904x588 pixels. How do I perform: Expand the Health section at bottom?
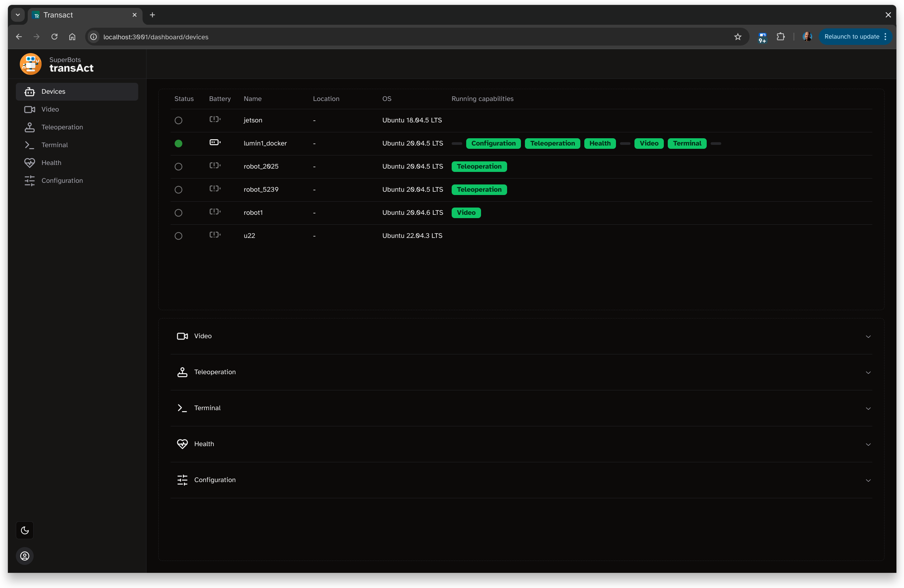pyautogui.click(x=868, y=444)
